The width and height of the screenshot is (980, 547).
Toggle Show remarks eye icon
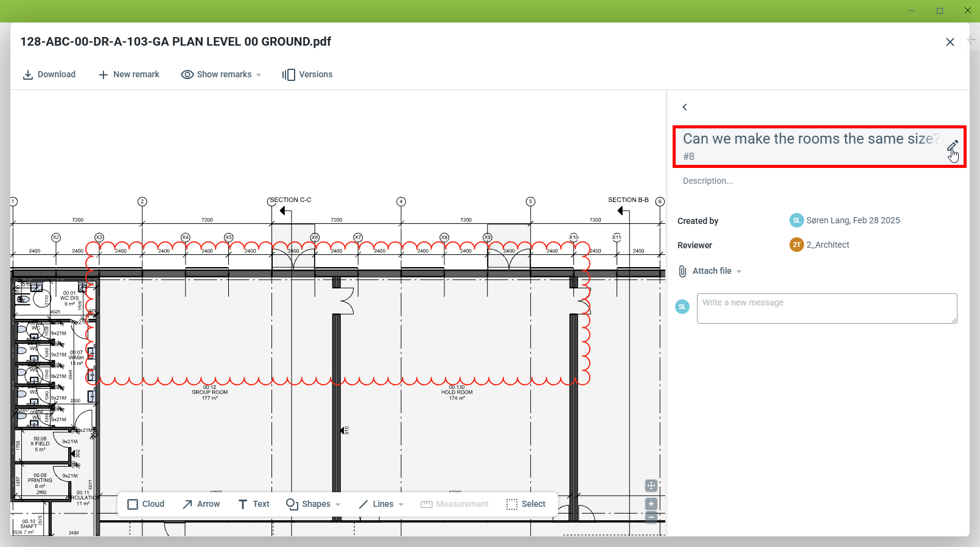(x=187, y=75)
